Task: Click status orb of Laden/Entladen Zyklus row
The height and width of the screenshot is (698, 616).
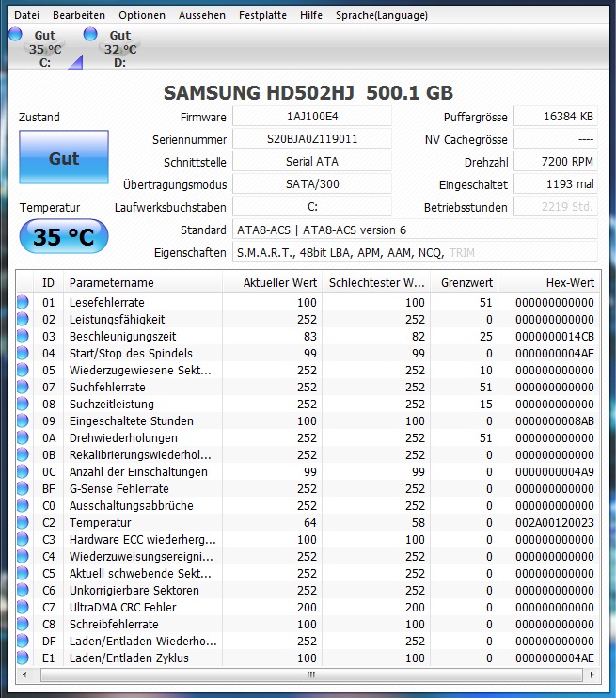Action: 23,658
